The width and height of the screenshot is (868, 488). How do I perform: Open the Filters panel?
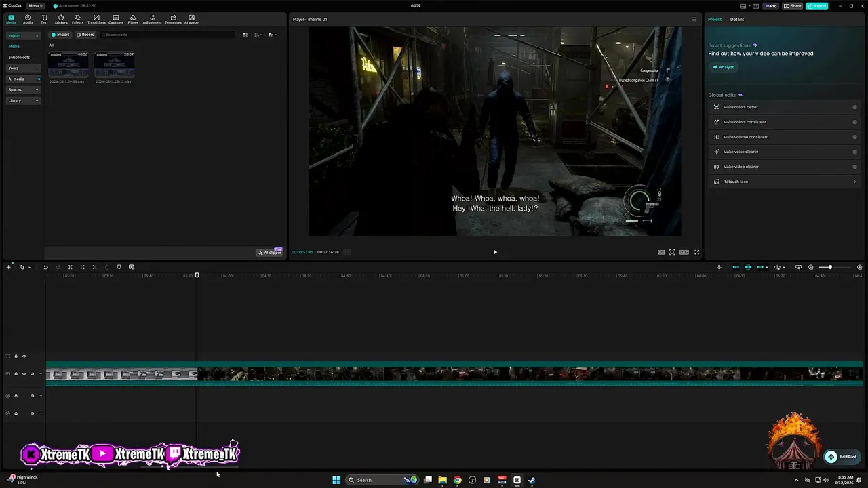click(133, 19)
